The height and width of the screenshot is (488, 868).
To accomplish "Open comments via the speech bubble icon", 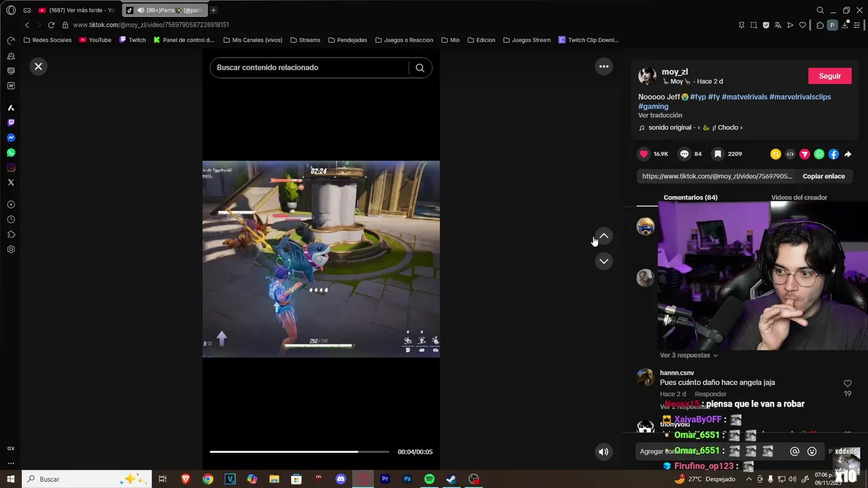I will tap(684, 154).
